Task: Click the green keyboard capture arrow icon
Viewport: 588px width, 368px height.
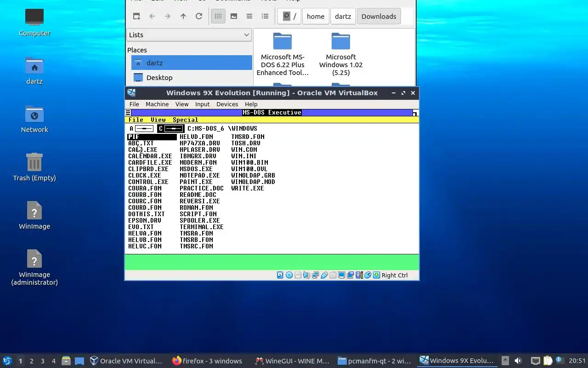Action: [x=376, y=275]
